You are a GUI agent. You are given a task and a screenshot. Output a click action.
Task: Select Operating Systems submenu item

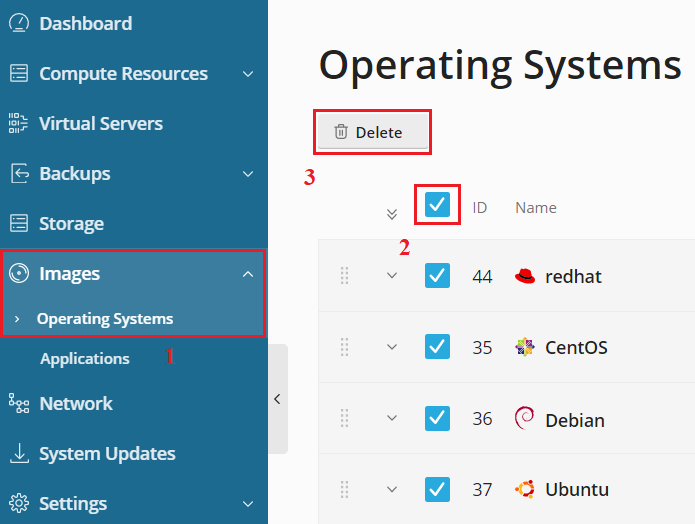[105, 319]
